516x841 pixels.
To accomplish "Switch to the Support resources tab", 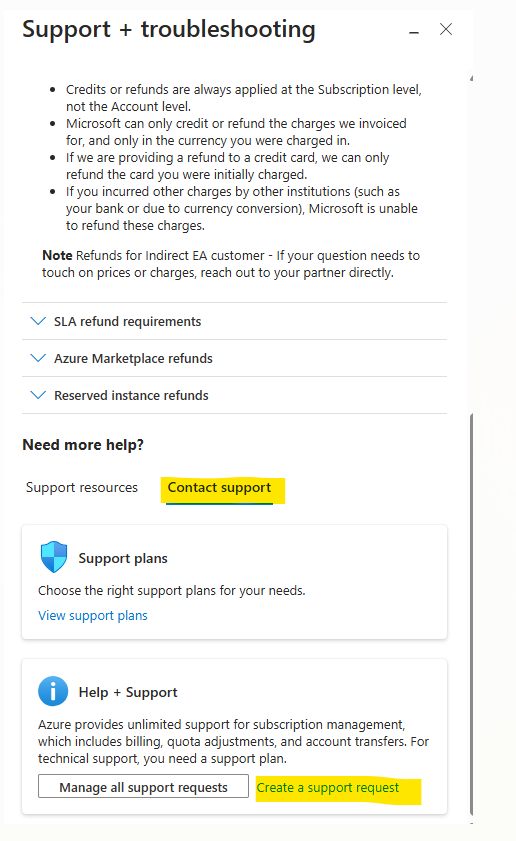I will tap(82, 488).
